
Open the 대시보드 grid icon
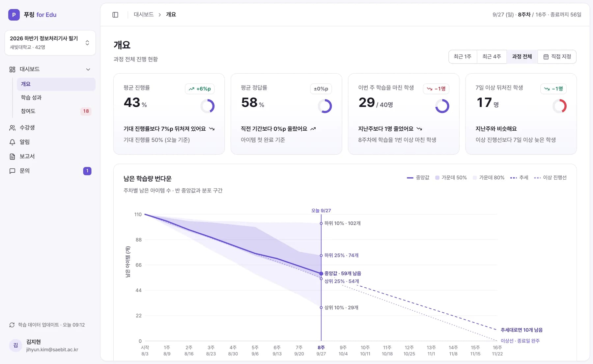12,69
